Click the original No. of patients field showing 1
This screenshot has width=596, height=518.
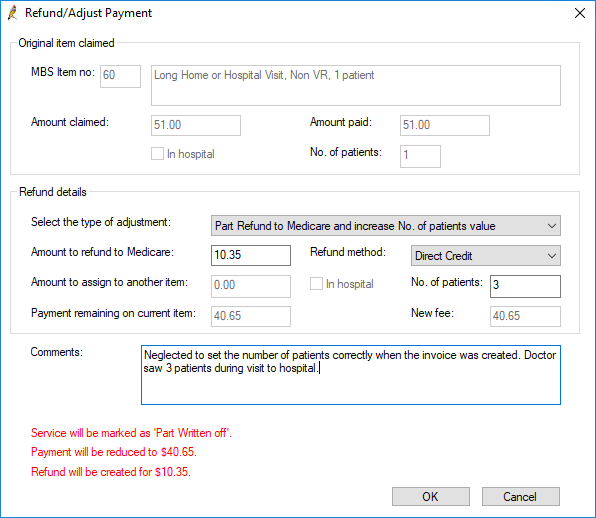click(x=420, y=156)
